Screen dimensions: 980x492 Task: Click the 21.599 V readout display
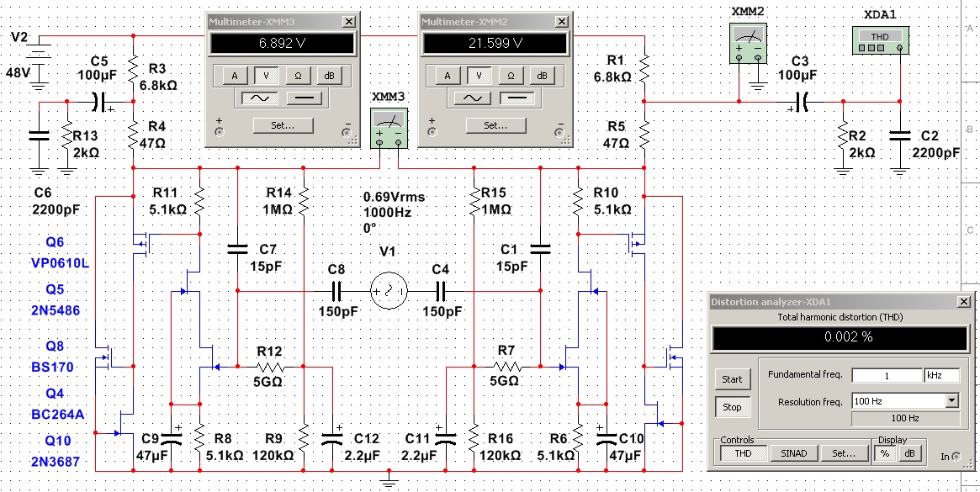tap(495, 43)
